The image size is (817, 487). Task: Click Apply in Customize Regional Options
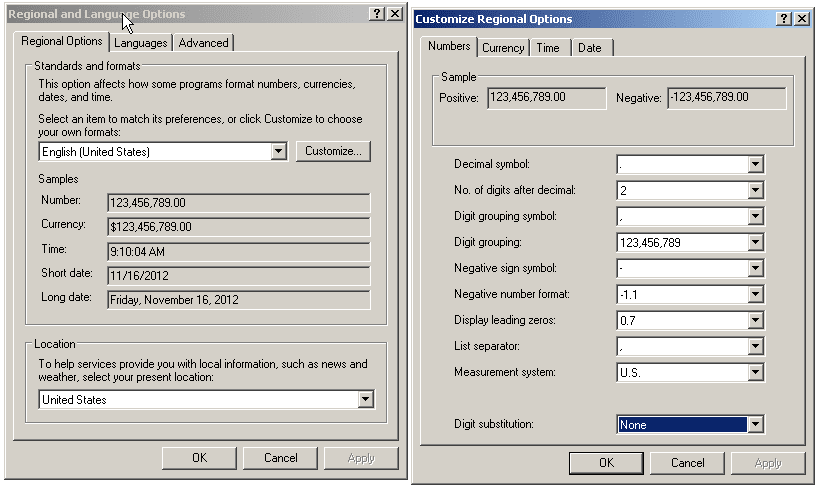(768, 463)
